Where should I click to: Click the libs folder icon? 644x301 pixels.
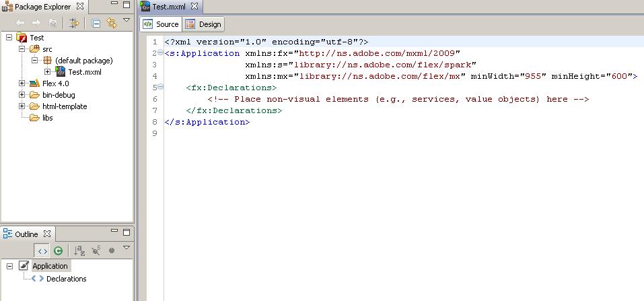(x=34, y=118)
